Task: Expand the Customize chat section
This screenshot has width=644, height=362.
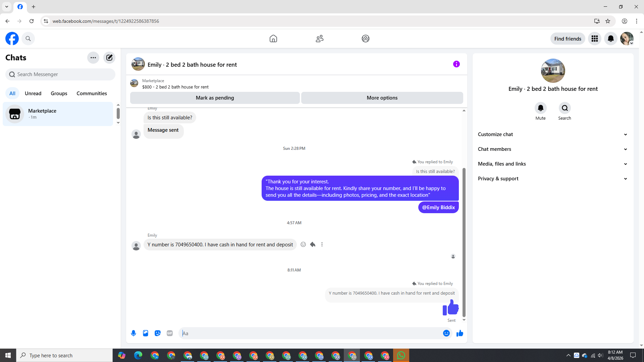Action: pyautogui.click(x=552, y=134)
